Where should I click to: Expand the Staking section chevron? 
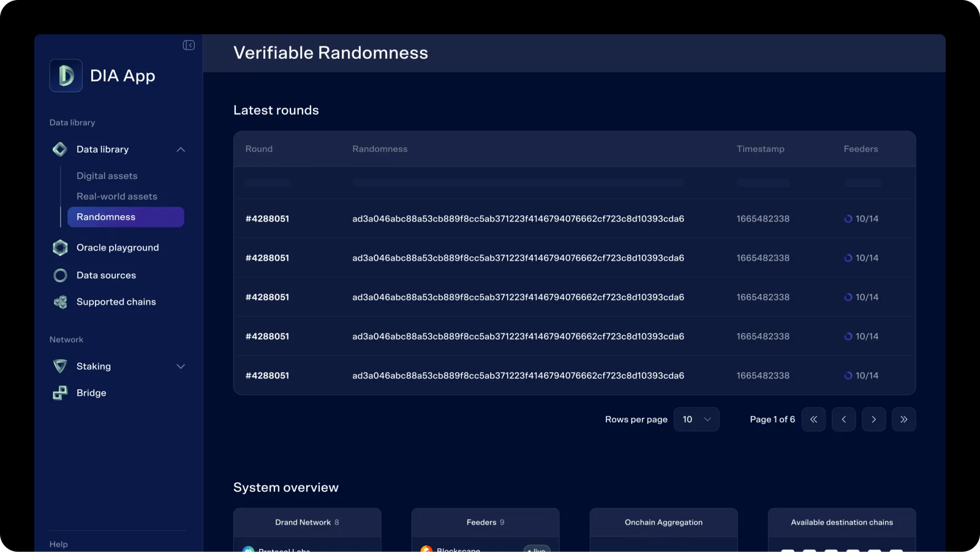point(181,366)
